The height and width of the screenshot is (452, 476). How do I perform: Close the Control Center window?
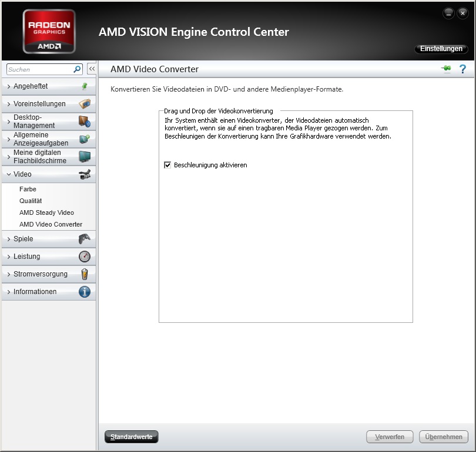(462, 14)
